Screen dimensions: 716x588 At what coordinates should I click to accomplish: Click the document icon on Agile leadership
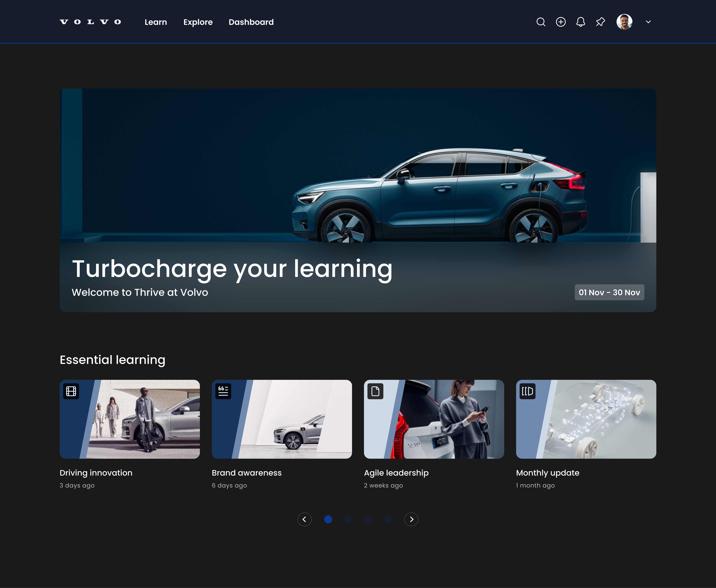click(375, 391)
